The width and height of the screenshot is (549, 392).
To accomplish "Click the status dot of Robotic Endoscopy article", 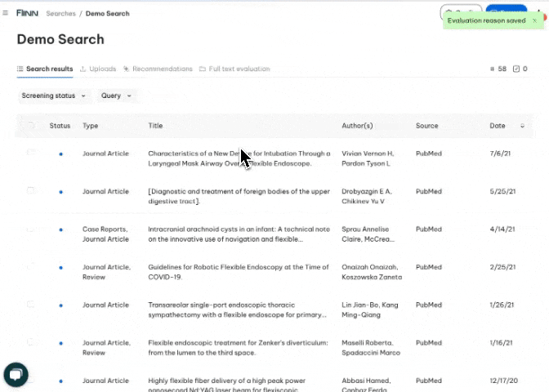I will (60, 268).
